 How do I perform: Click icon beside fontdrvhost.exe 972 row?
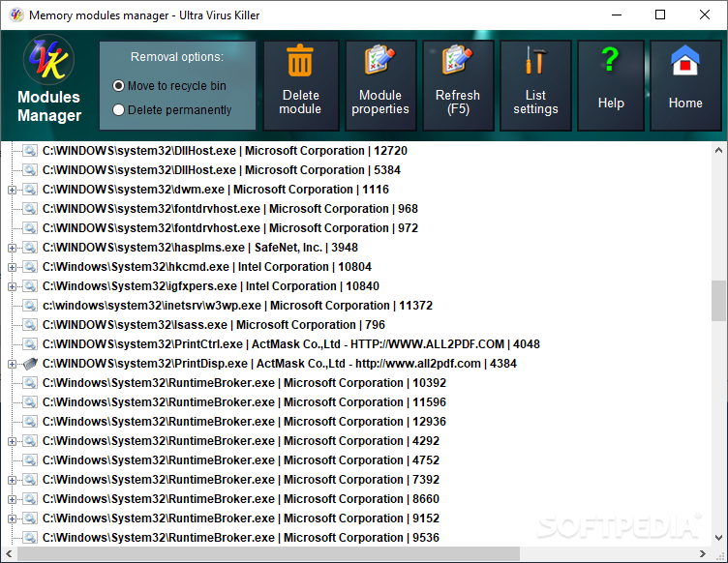click(30, 228)
